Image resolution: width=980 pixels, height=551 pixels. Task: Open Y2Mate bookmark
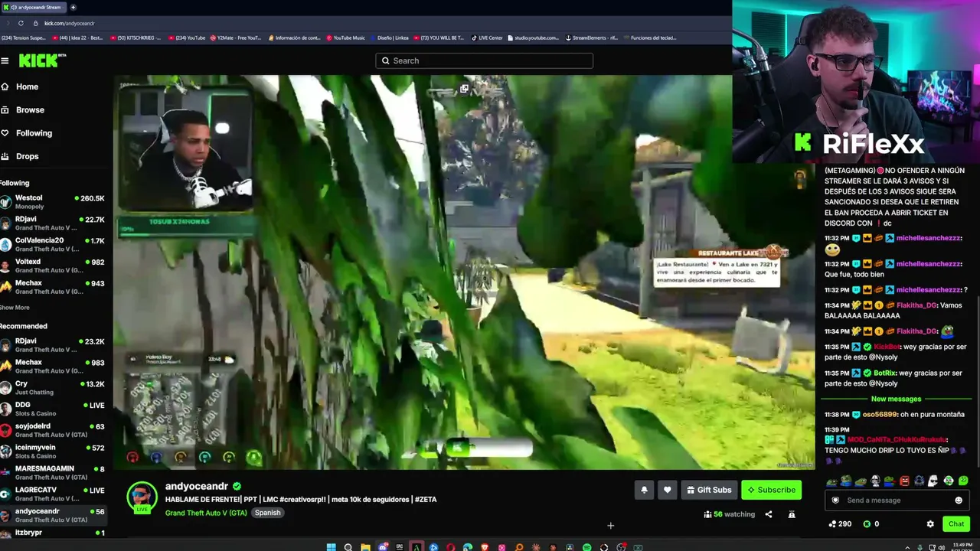click(236, 37)
